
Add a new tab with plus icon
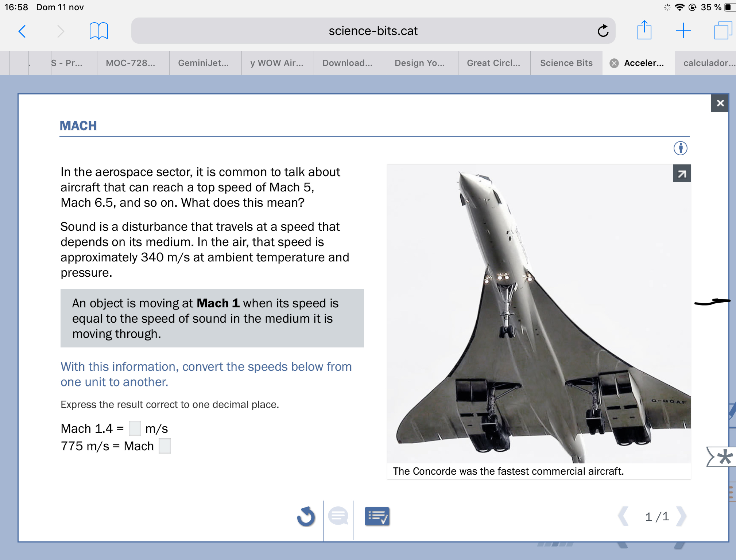(x=683, y=31)
